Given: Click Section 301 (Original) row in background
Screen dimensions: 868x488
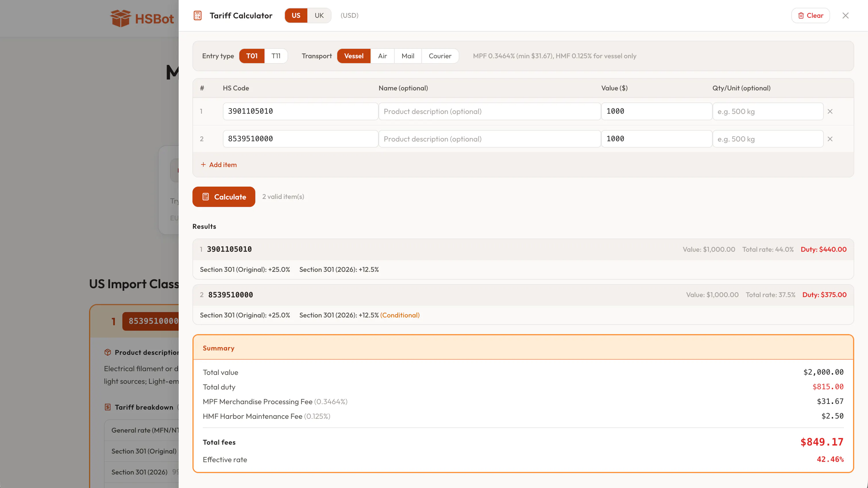Looking at the screenshot, I should tap(142, 451).
